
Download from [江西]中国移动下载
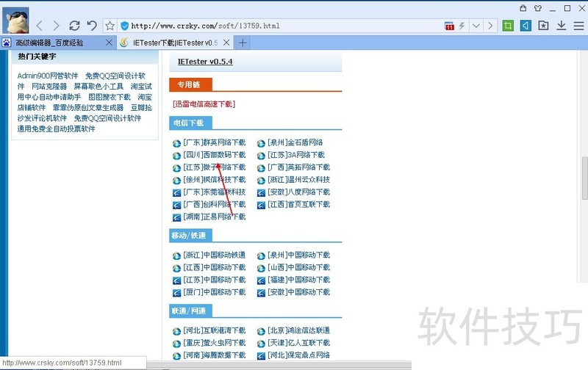[214, 267]
